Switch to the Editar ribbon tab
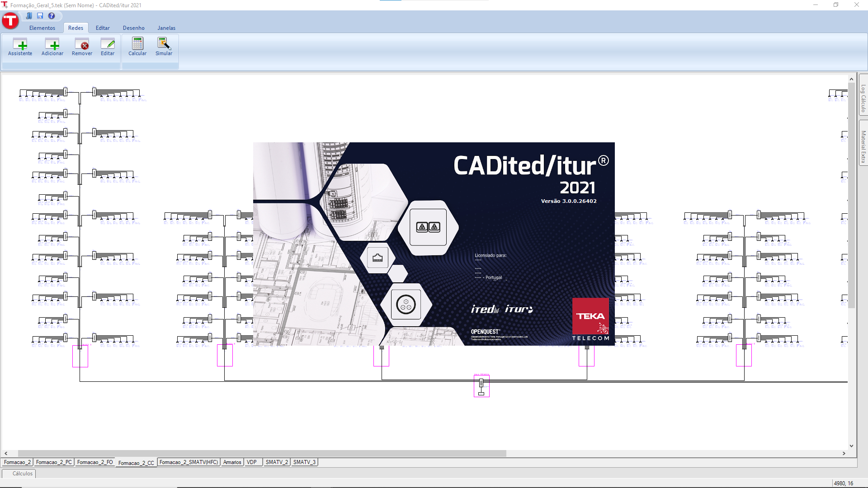Viewport: 868px width, 488px height. [103, 28]
